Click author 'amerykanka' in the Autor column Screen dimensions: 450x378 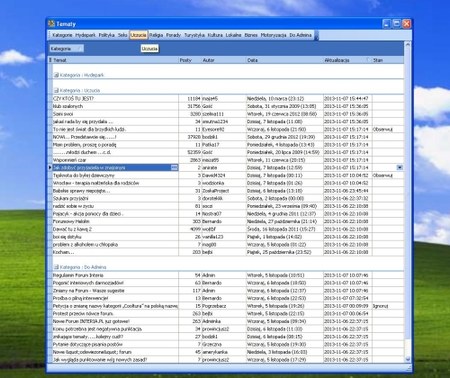coord(215,352)
